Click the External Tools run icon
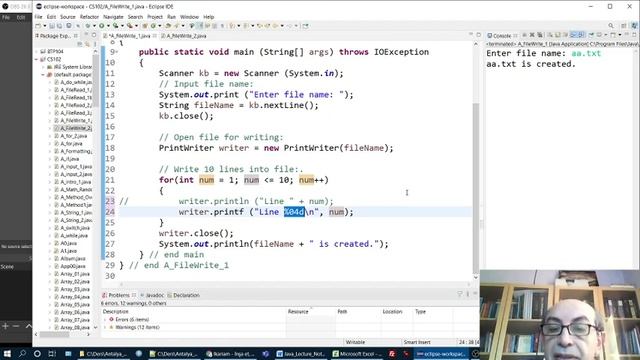This screenshot has width=640, height=360. click(x=130, y=26)
